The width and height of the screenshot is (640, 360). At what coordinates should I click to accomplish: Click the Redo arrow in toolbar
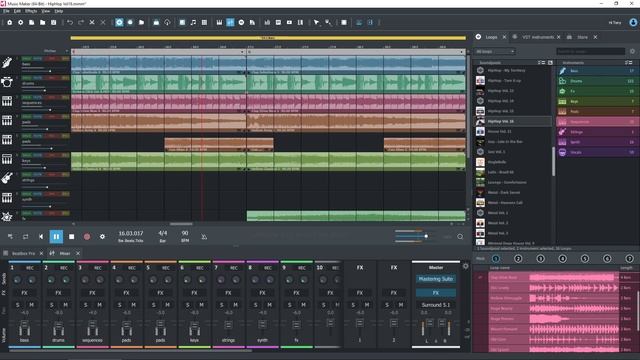click(x=81, y=22)
